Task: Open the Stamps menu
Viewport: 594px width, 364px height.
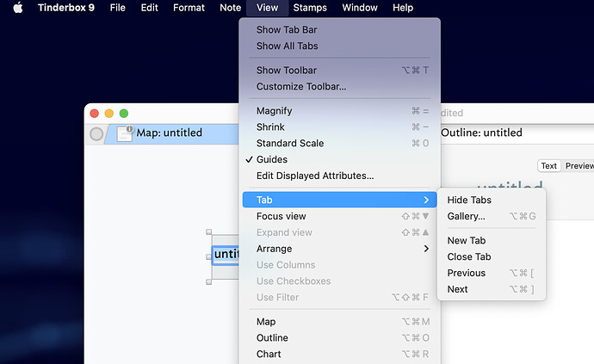Action: (x=310, y=8)
